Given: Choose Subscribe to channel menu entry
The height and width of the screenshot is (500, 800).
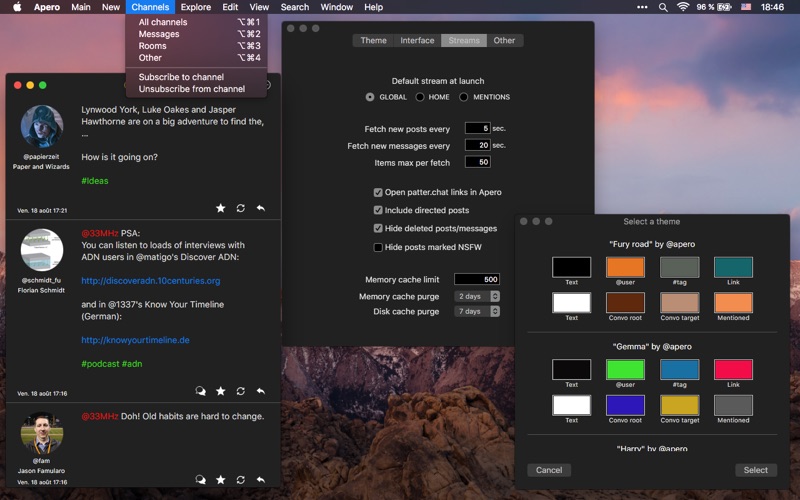Looking at the screenshot, I should click(x=181, y=77).
